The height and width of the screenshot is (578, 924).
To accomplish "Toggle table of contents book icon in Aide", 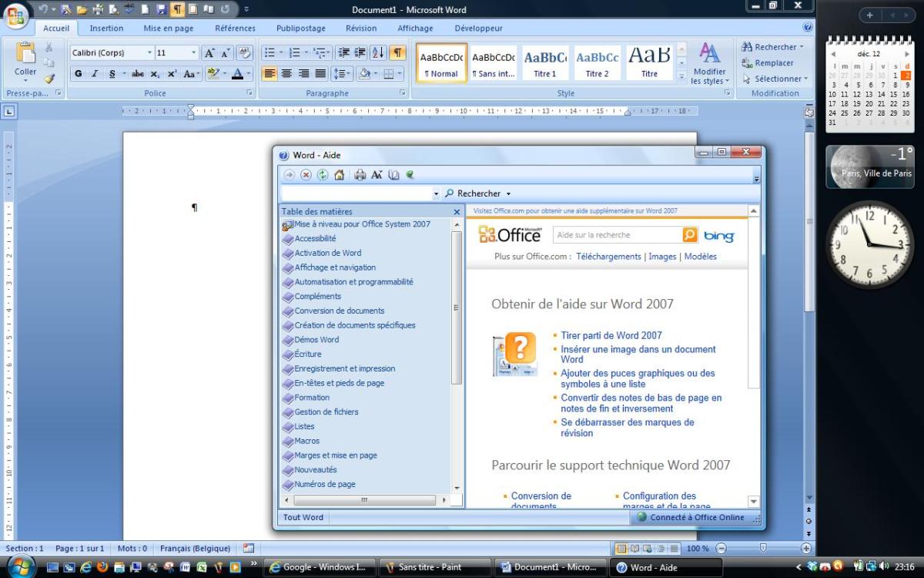I will coord(393,175).
